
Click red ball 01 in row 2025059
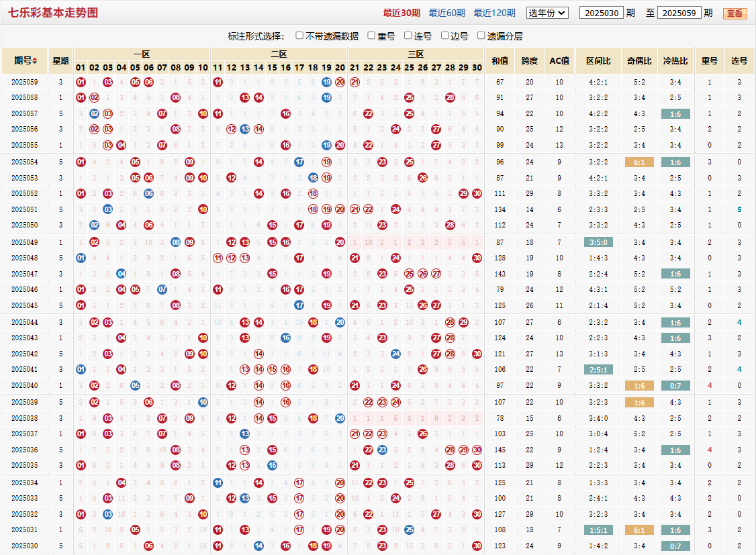[x=81, y=82]
